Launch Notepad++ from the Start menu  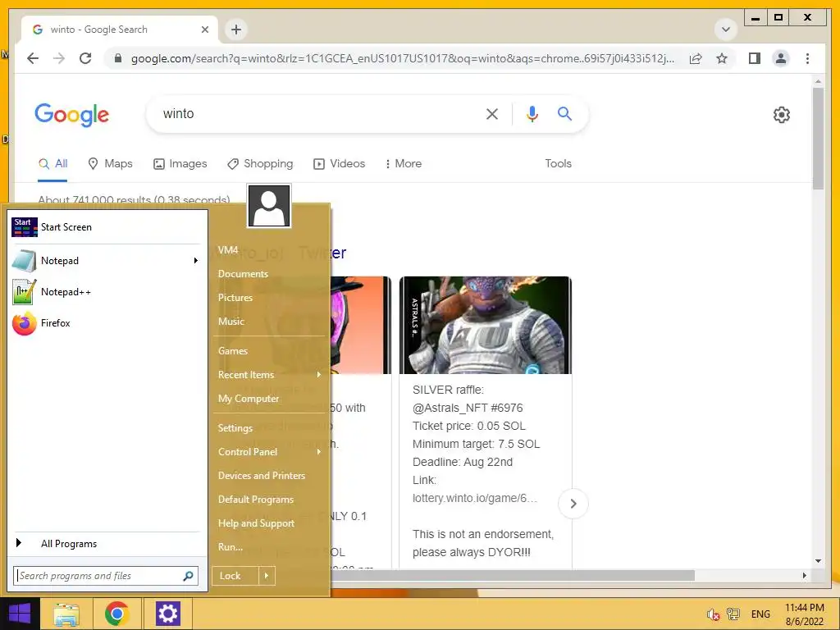pos(107,292)
